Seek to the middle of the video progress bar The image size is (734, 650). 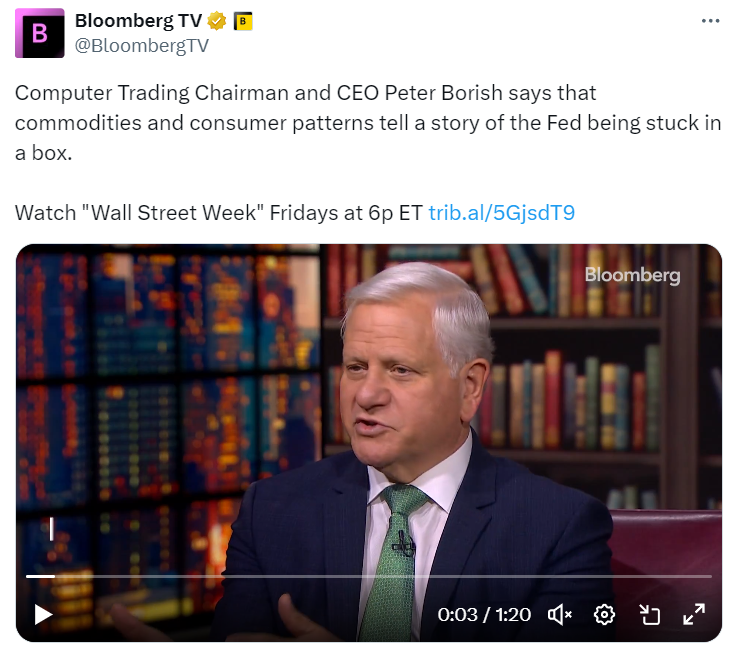[x=368, y=576]
